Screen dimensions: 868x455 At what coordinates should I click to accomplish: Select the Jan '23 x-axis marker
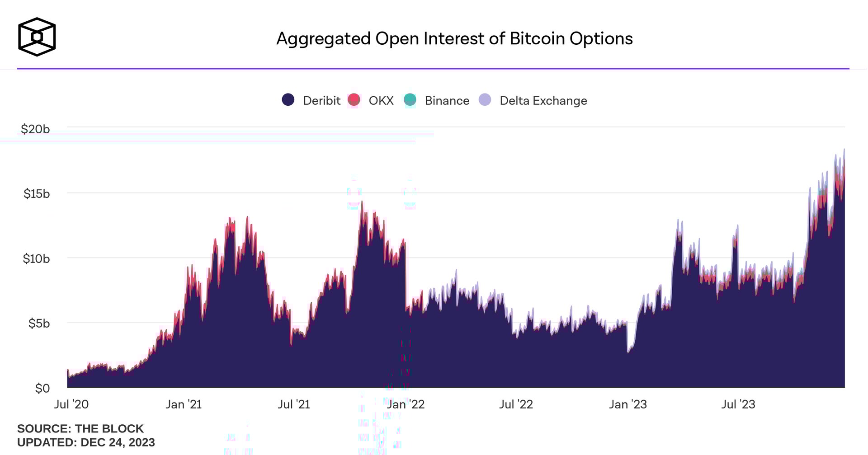[627, 404]
